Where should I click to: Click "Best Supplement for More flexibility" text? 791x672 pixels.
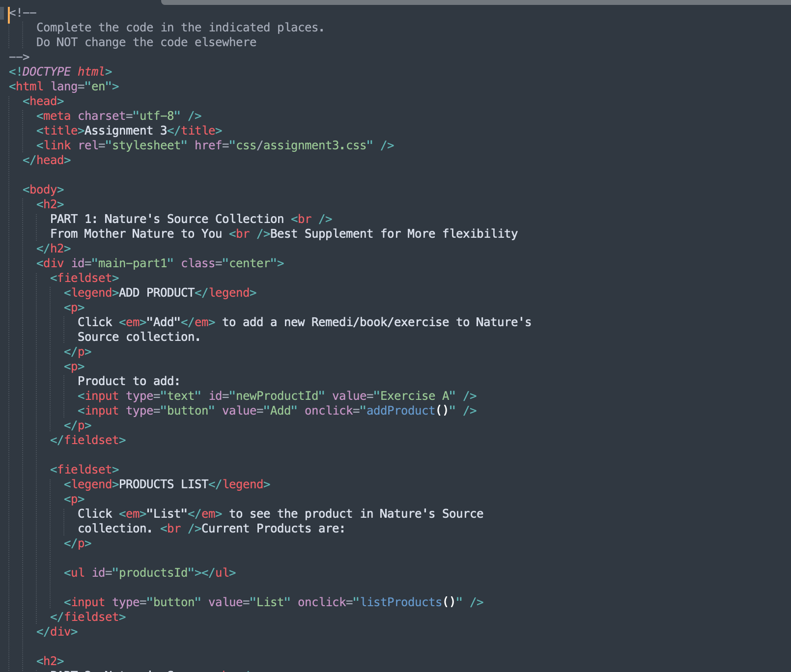pyautogui.click(x=394, y=234)
